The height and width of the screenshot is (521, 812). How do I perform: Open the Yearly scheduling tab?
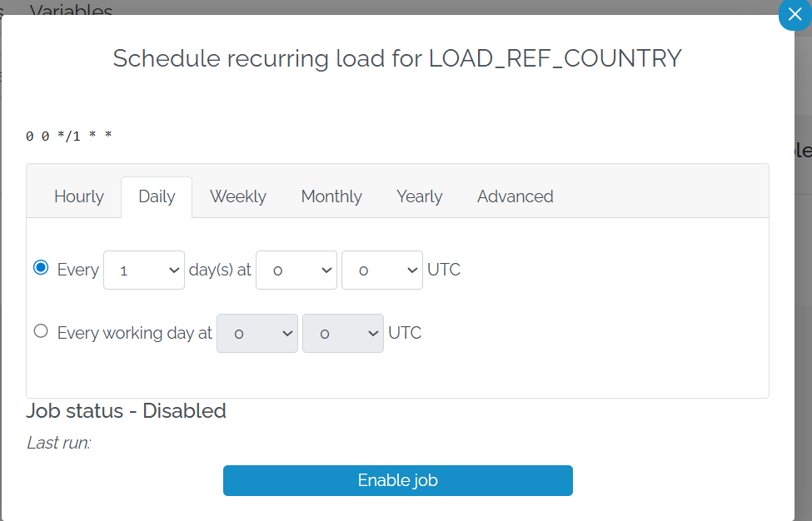[419, 196]
